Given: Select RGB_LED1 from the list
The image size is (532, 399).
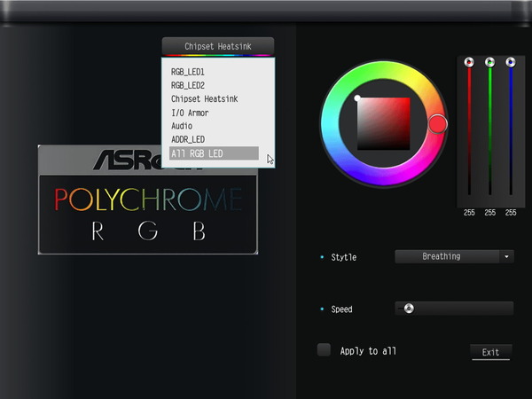Looking at the screenshot, I should (188, 73).
